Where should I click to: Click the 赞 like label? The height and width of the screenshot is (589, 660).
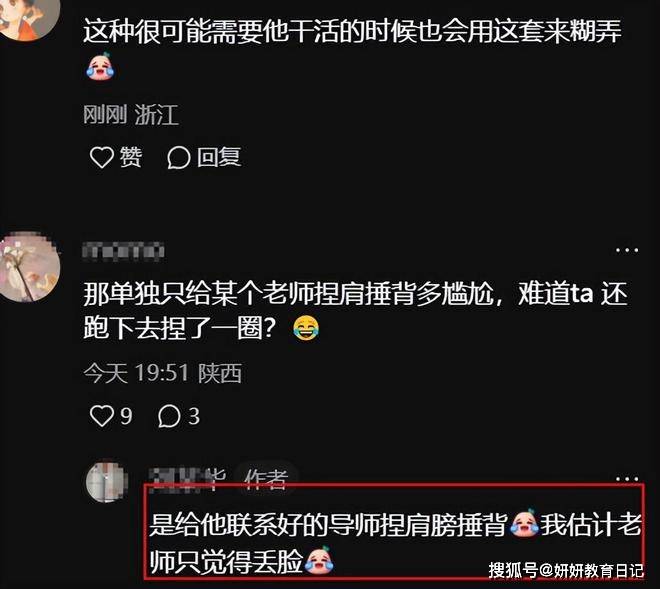click(130, 157)
